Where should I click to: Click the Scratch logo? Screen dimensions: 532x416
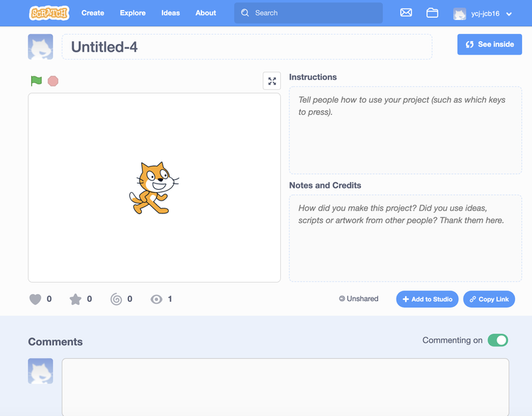pos(49,13)
